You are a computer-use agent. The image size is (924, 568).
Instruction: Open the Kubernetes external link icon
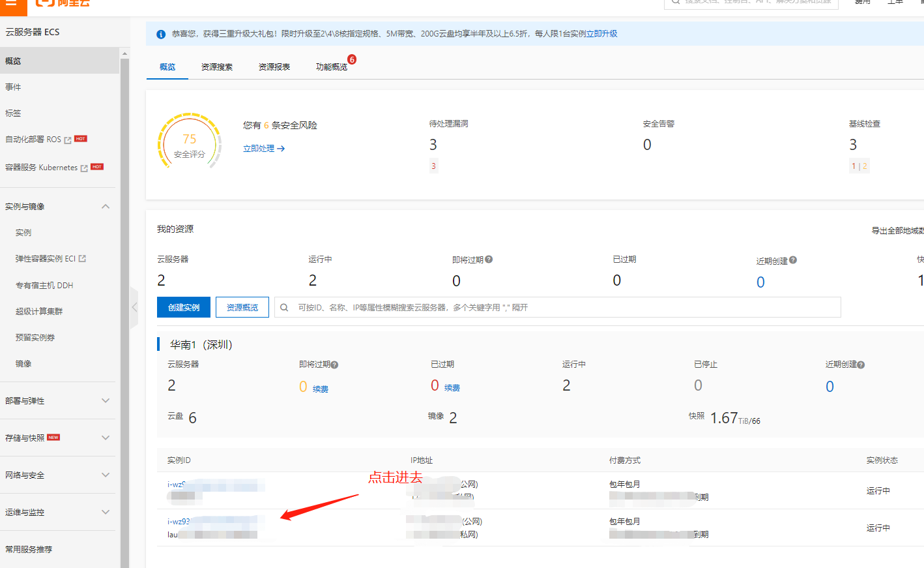(84, 168)
